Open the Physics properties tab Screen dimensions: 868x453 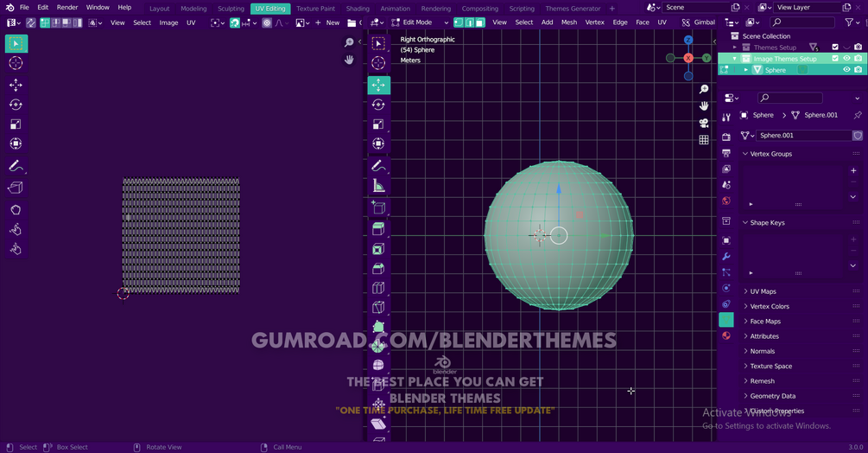coord(726,288)
